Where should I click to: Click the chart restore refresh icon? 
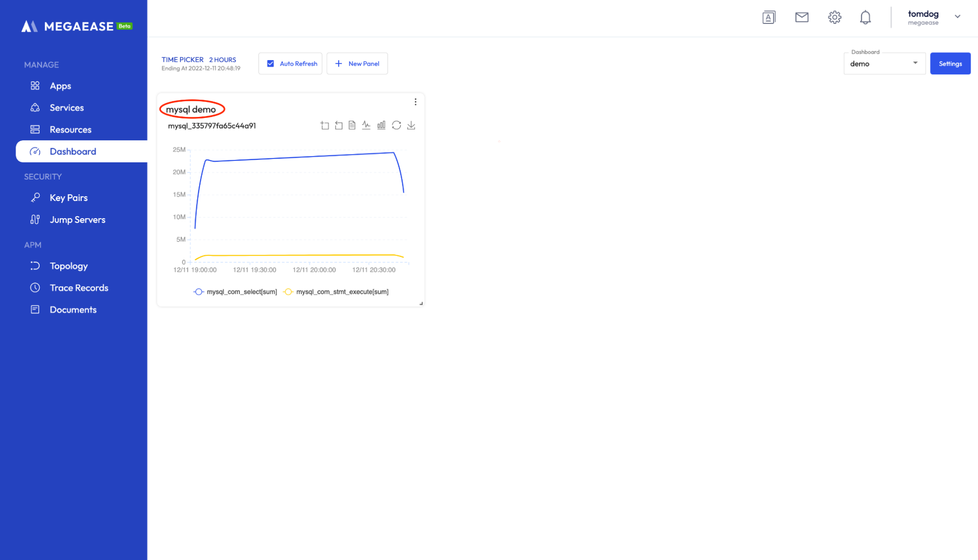pos(396,126)
